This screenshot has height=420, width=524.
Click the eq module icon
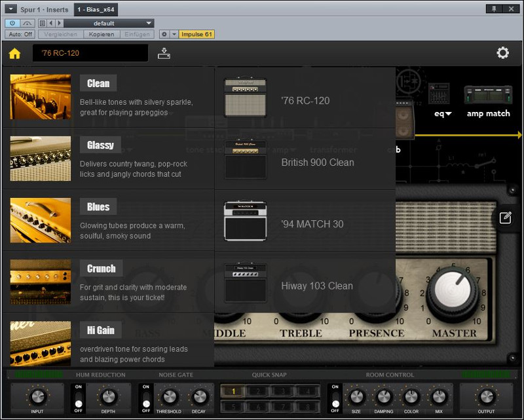pos(439,93)
